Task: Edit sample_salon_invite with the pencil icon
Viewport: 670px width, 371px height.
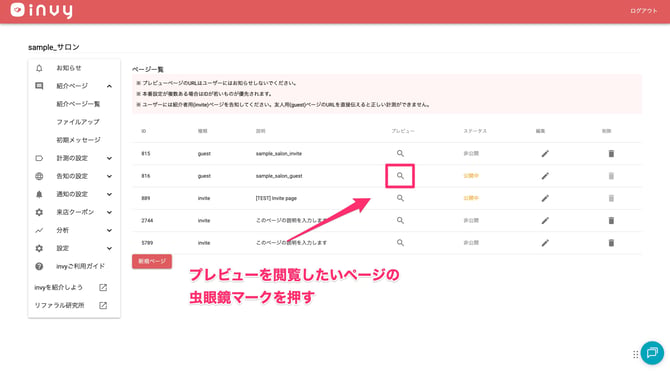Action: [x=545, y=153]
